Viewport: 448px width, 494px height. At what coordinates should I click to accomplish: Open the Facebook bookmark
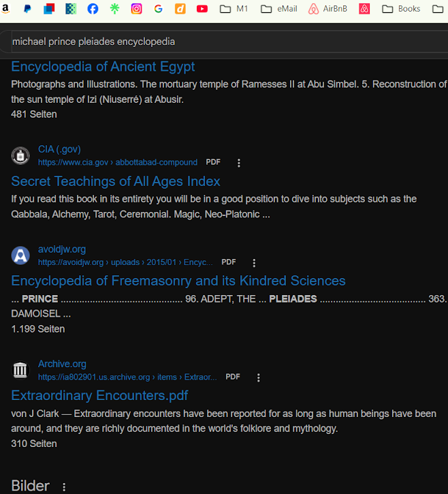[x=93, y=8]
